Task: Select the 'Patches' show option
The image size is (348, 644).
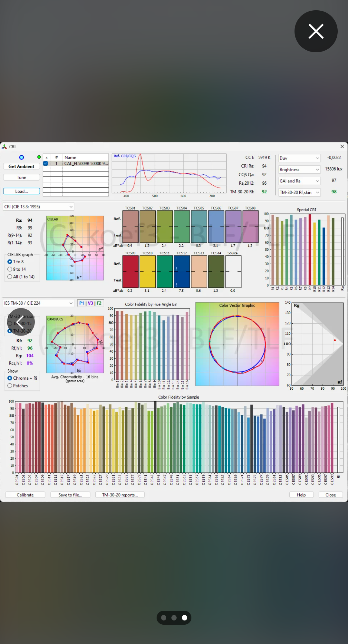Action: [10, 385]
